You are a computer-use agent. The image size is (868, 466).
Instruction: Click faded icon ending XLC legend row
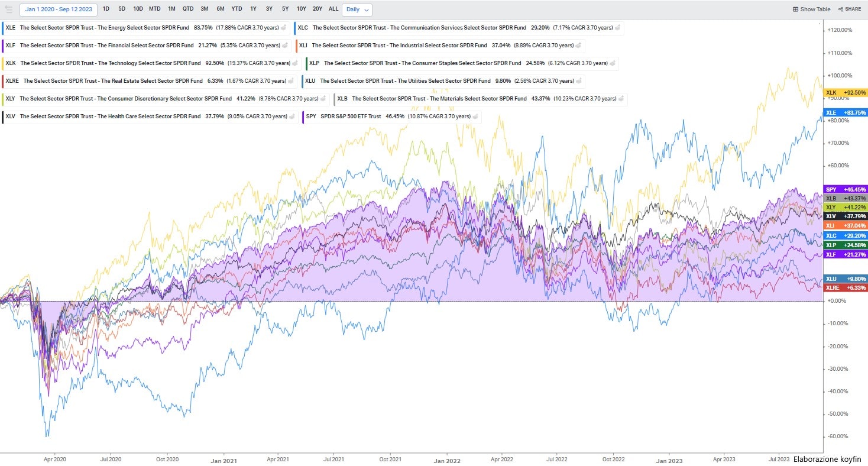pos(618,28)
